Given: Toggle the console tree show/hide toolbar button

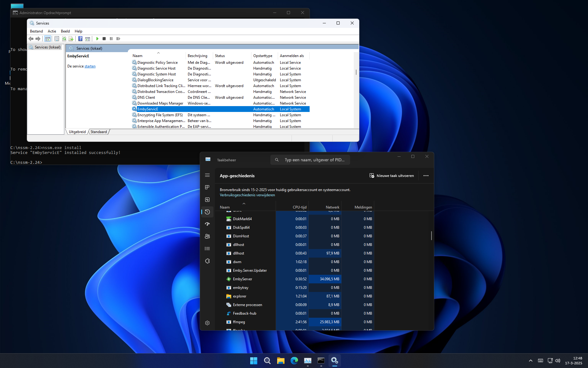Looking at the screenshot, I should (47, 39).
